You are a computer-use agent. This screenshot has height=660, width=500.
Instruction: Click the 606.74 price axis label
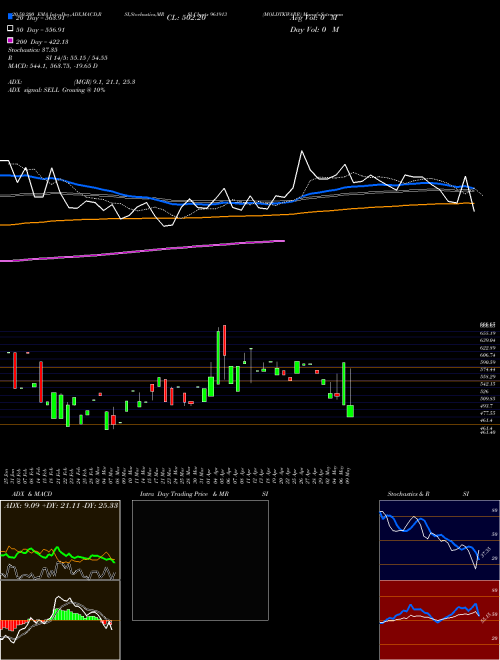[x=488, y=355]
